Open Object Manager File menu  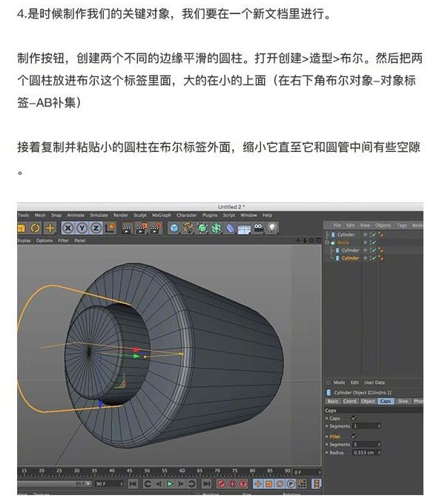337,225
